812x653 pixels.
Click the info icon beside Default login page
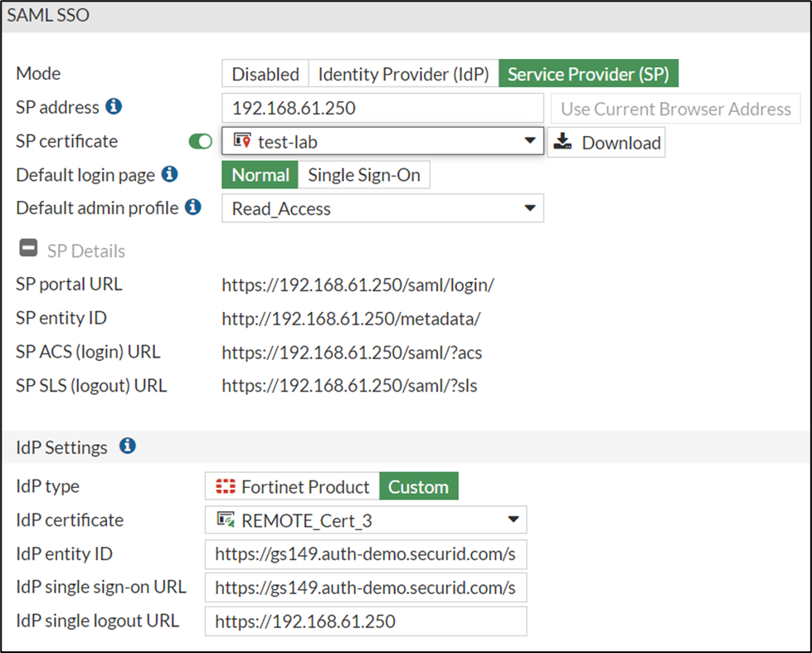click(169, 174)
